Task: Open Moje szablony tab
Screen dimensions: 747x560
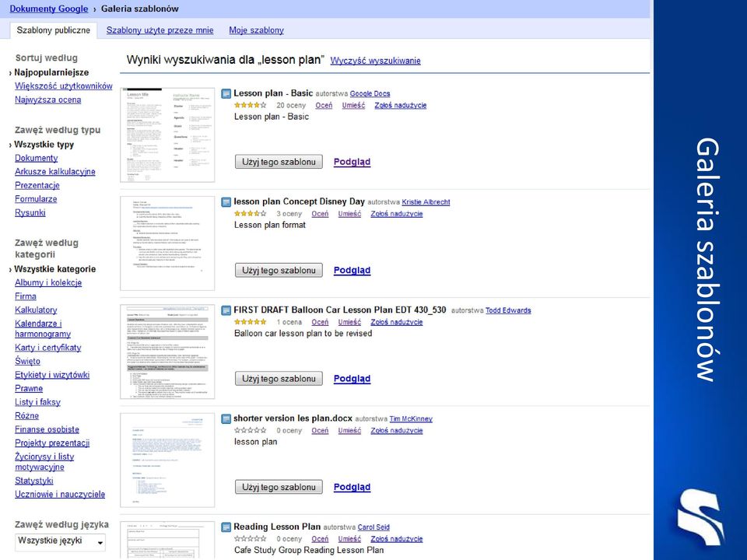Action: [256, 30]
